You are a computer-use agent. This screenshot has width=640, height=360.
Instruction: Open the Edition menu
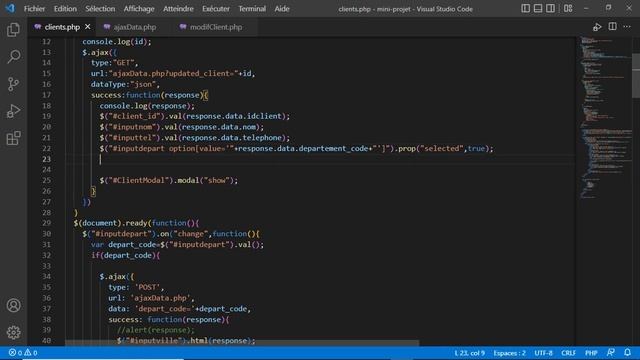coord(65,9)
